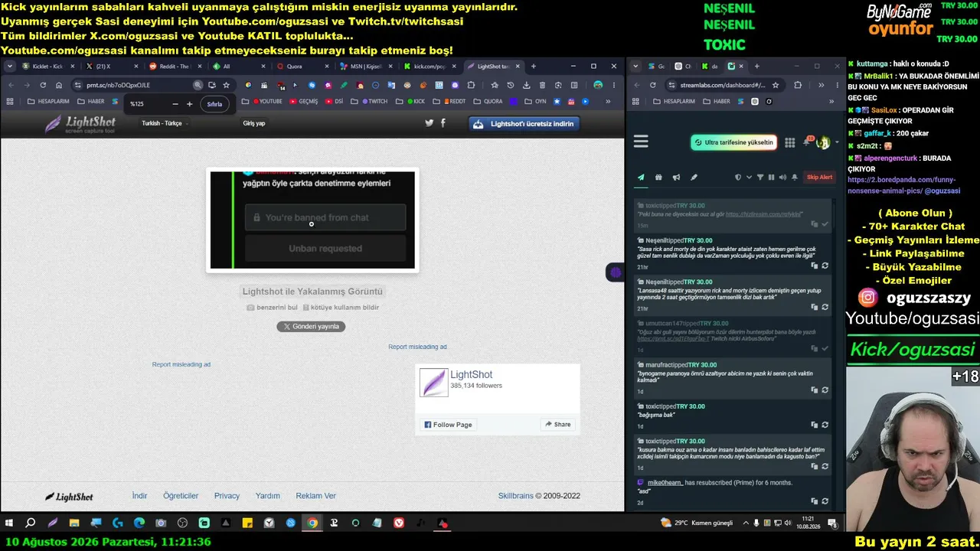Increase page zoom with the plus button
980x551 pixels.
[x=190, y=104]
